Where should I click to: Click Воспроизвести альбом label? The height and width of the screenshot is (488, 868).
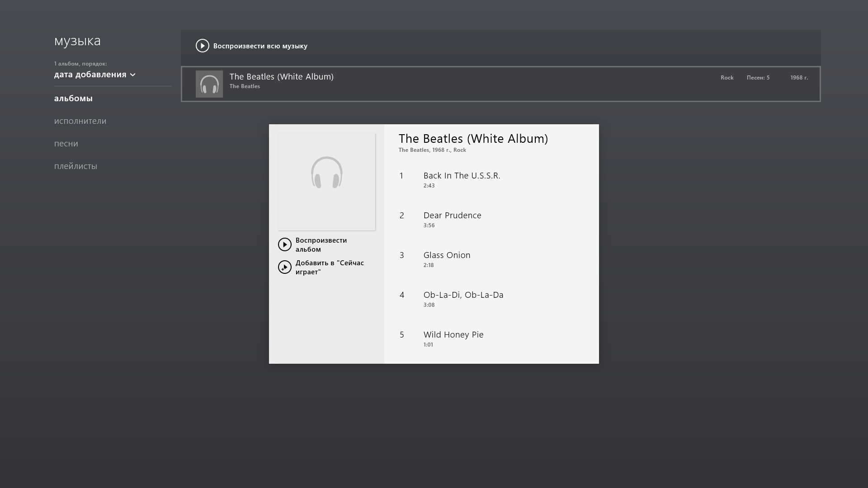point(321,245)
